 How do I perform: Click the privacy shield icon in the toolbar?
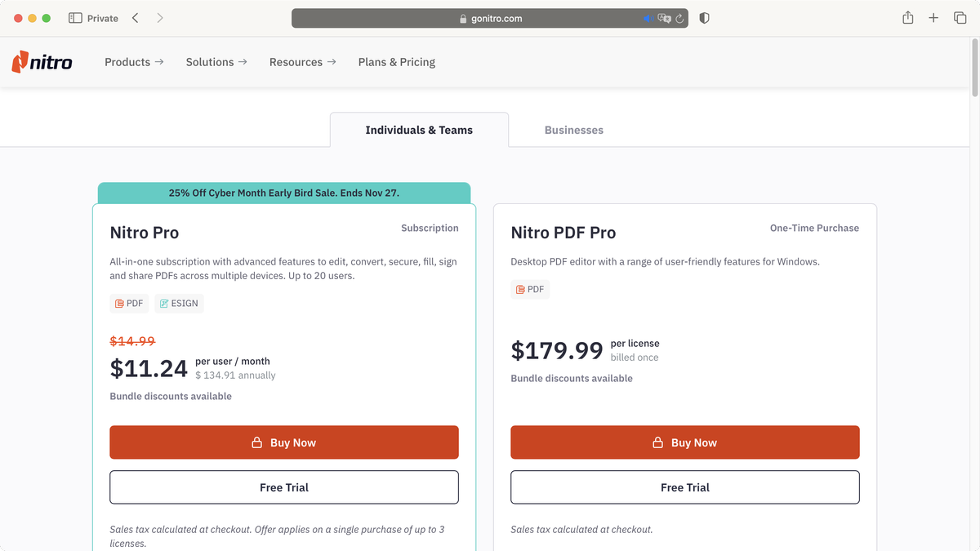(x=703, y=17)
